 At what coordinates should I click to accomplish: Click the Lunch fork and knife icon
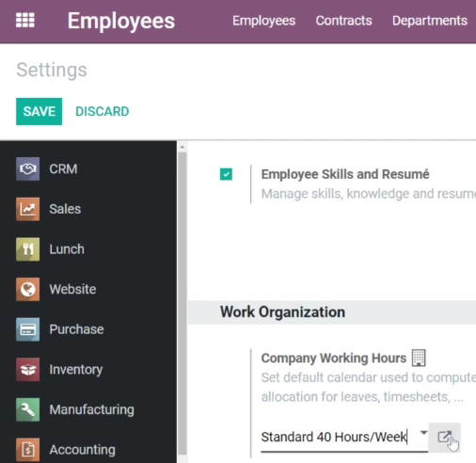(x=28, y=249)
